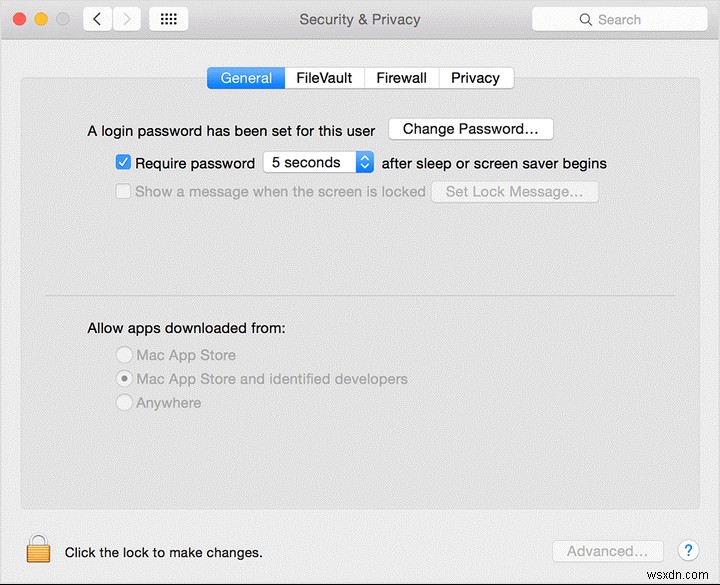Open the 5 seconds delay dropdown
Image resolution: width=720 pixels, height=585 pixels.
tap(318, 162)
